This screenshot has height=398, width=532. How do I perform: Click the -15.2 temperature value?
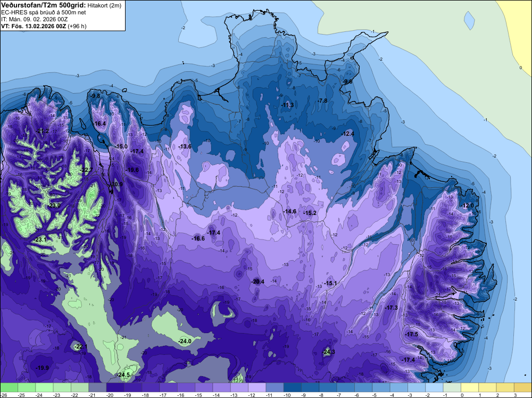(x=310, y=213)
